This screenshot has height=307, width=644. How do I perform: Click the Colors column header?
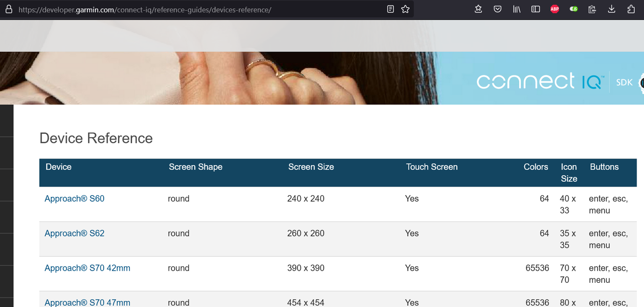click(x=536, y=167)
